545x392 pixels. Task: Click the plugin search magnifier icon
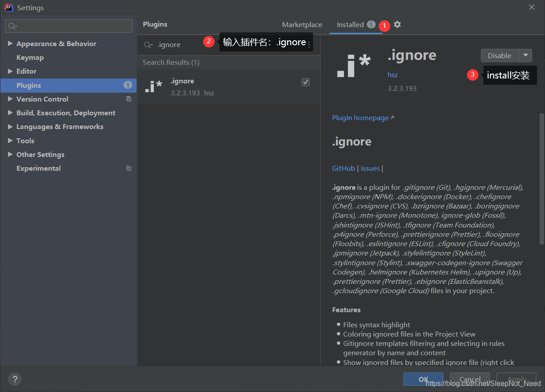(148, 45)
